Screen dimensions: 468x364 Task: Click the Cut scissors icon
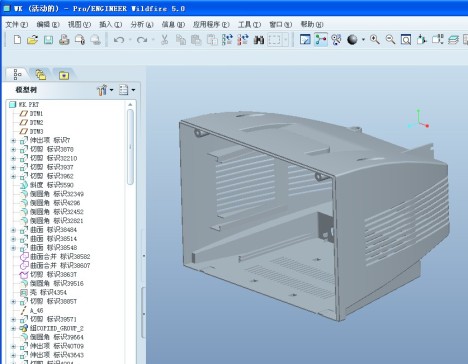pos(164,40)
